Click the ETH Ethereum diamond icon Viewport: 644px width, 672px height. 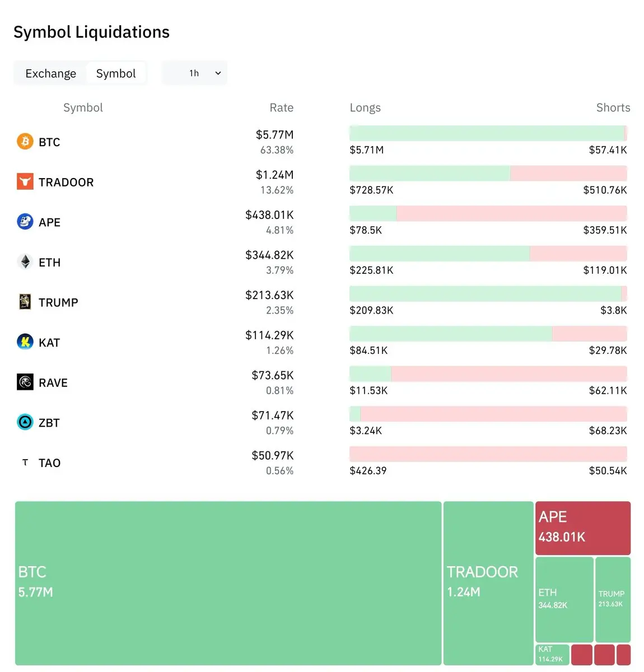pos(25,262)
